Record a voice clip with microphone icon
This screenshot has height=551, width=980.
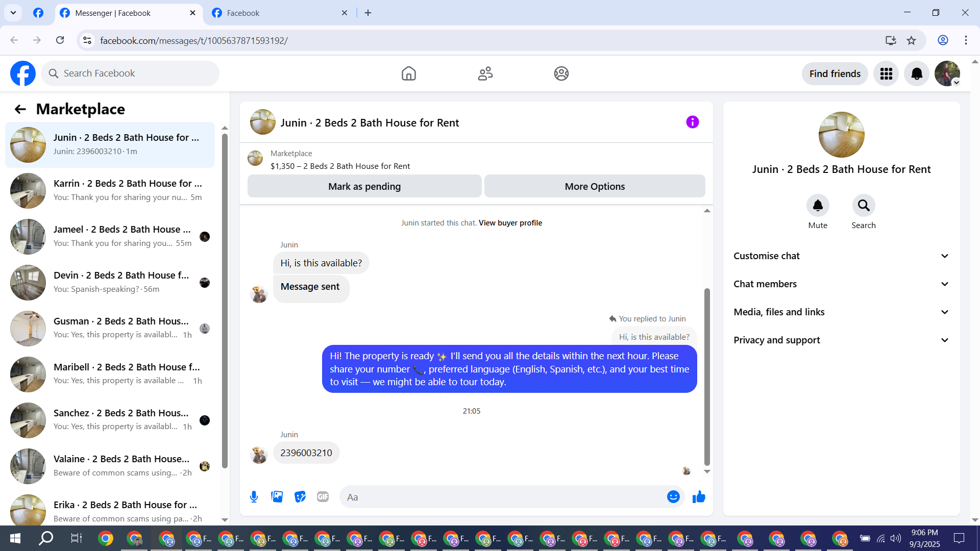(x=254, y=497)
